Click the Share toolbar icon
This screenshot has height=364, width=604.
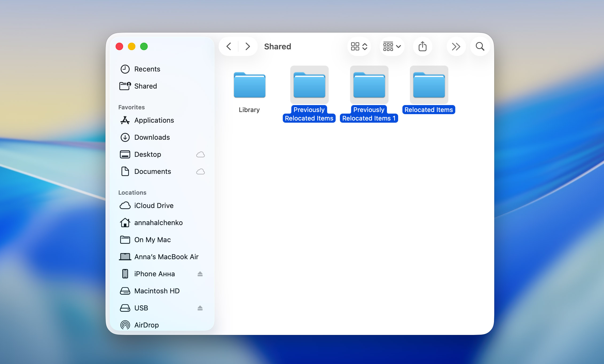click(x=422, y=46)
